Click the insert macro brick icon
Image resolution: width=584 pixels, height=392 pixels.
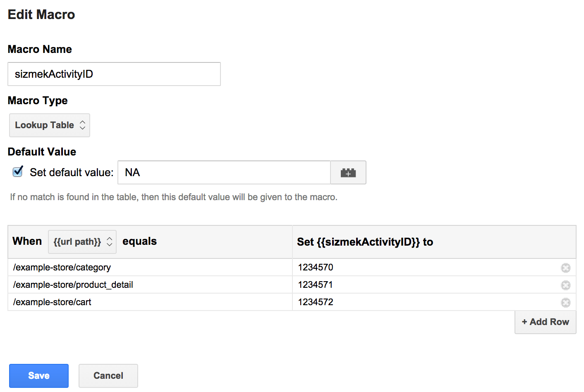coord(348,172)
